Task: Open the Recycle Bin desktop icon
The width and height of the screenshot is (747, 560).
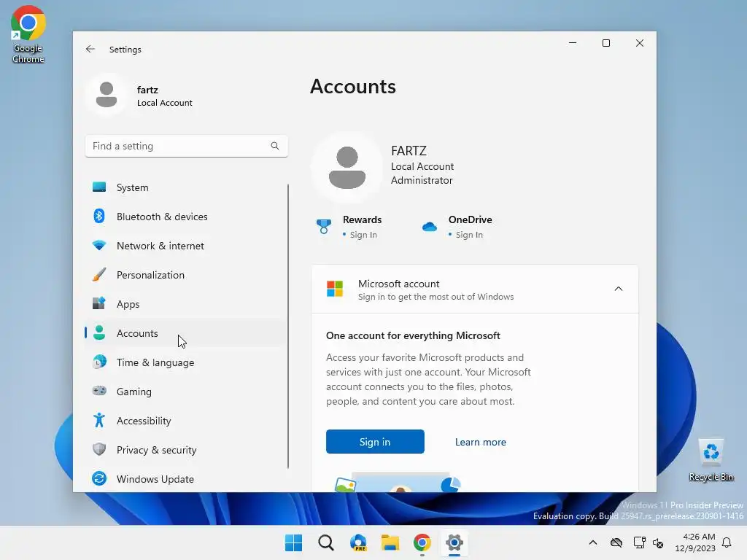Action: [711, 459]
